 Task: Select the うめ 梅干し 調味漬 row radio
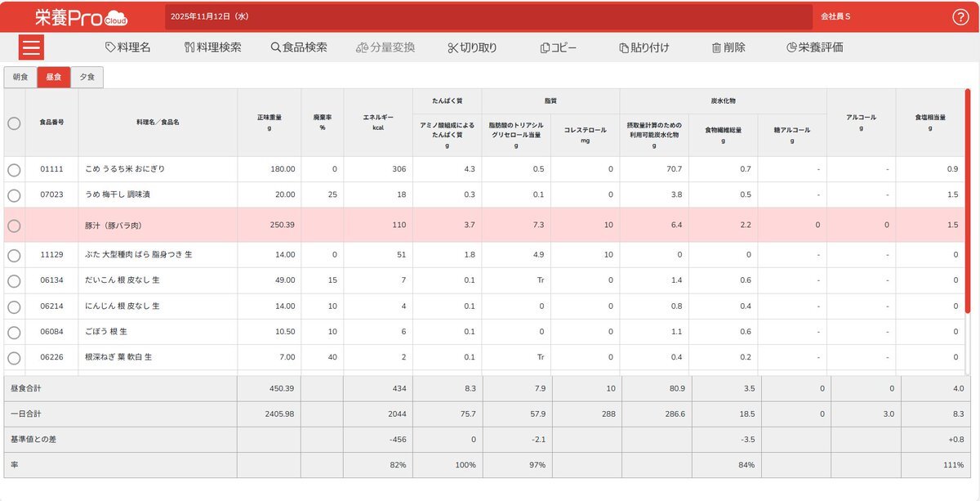(14, 195)
